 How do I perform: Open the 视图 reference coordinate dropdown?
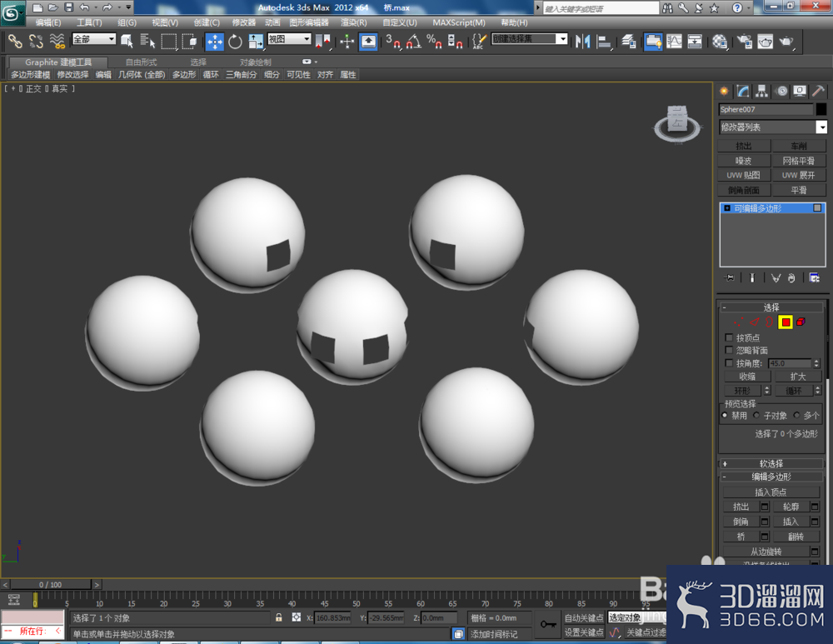click(x=289, y=39)
